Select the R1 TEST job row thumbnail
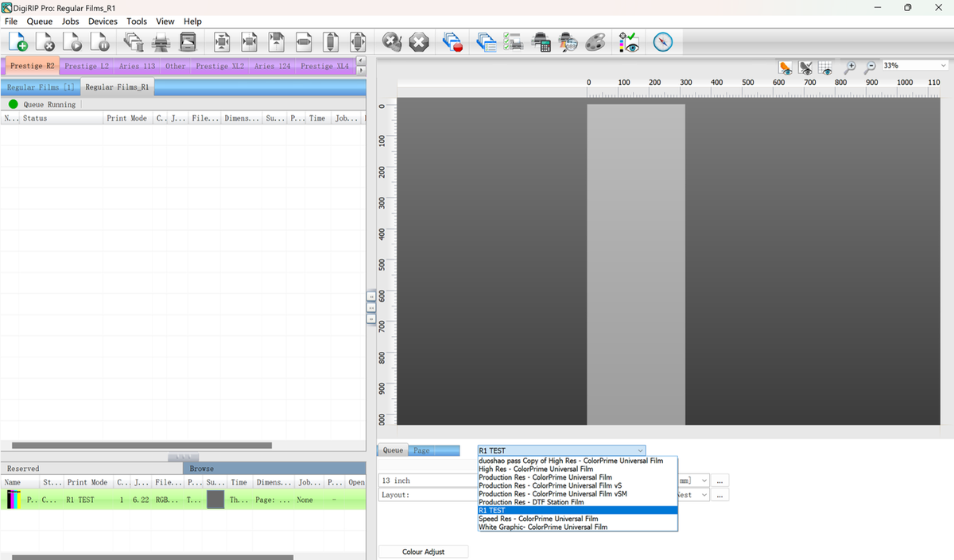The height and width of the screenshot is (560, 954). pyautogui.click(x=14, y=500)
